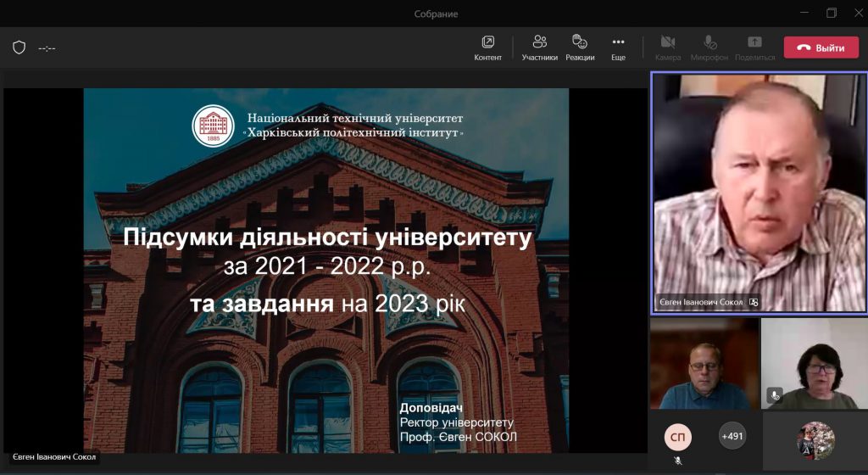Toggle the Камера camera button
Viewport: 868px width, 475px height.
(x=668, y=48)
